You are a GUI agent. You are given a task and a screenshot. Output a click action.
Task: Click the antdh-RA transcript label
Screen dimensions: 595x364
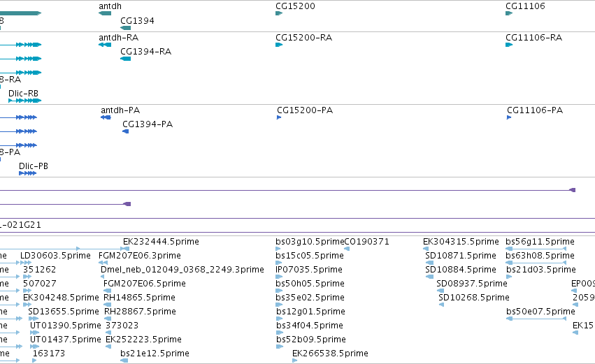119,38
